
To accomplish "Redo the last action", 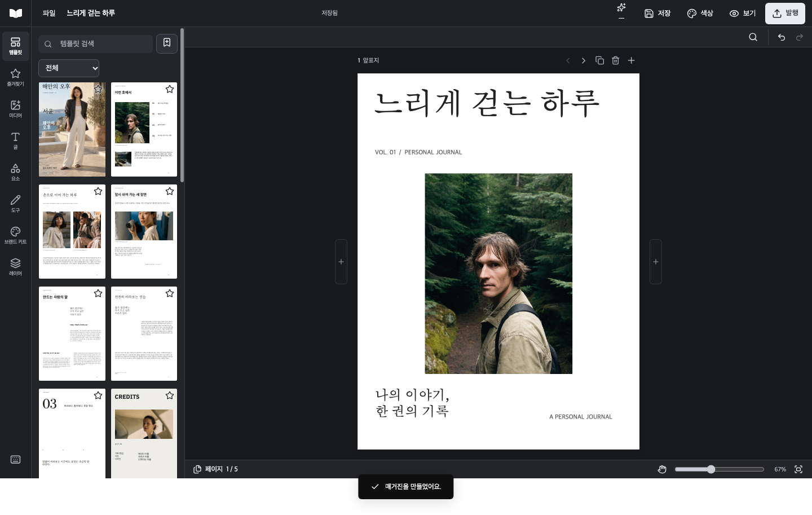I will [x=800, y=37].
